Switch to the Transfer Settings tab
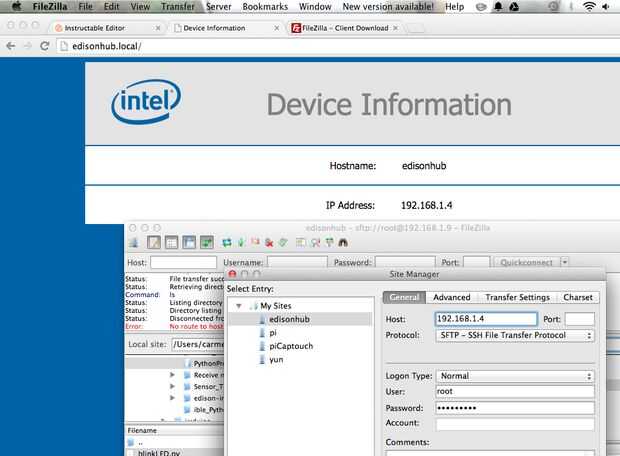 (518, 297)
